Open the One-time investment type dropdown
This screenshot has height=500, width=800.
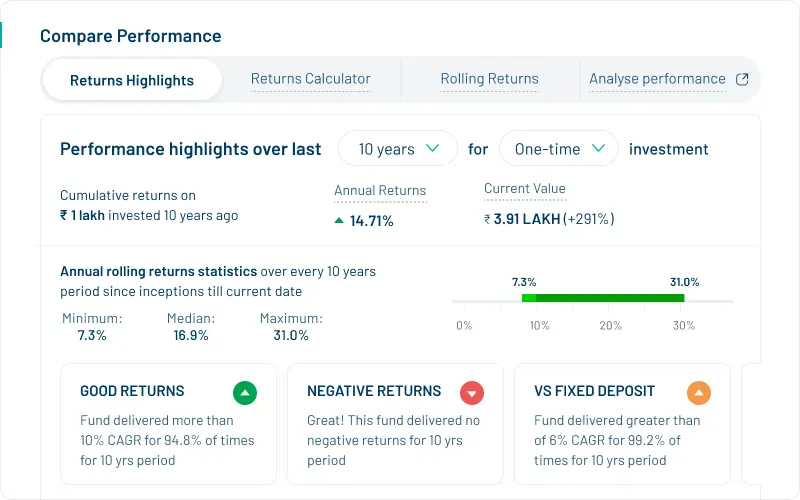558,149
